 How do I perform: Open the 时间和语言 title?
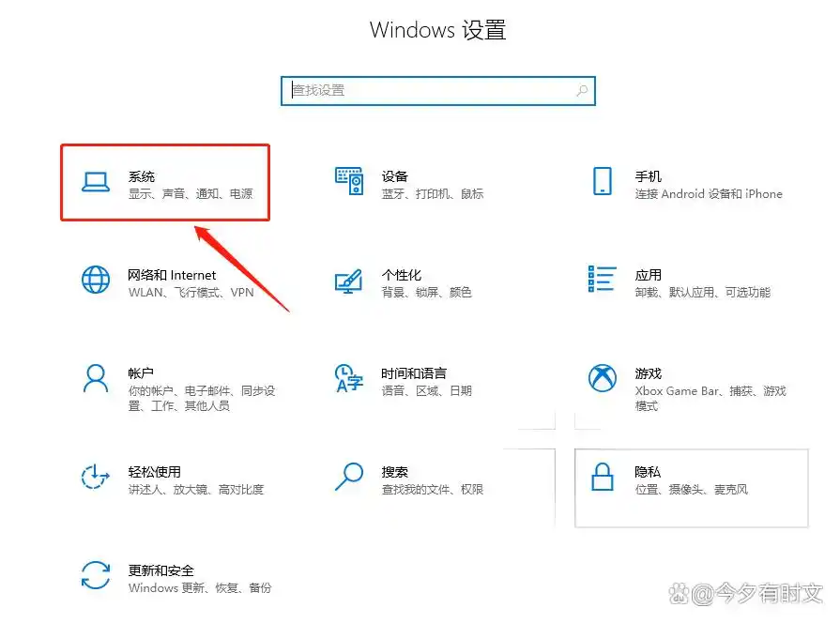point(414,373)
